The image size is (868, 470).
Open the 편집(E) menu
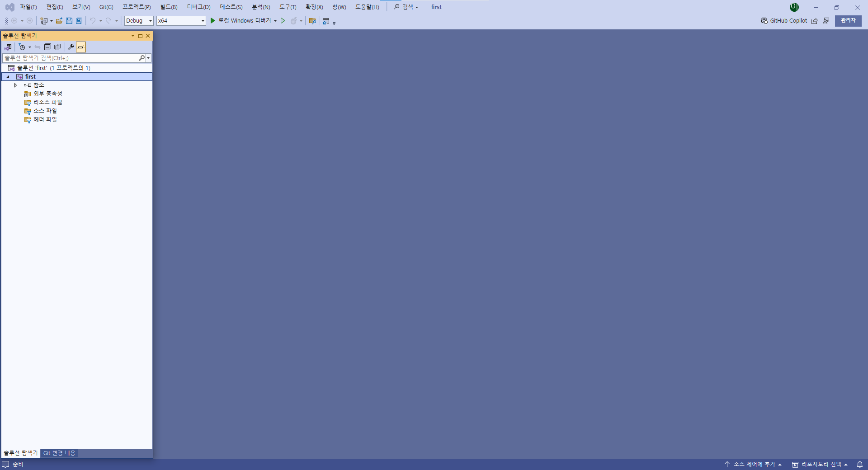(x=55, y=7)
